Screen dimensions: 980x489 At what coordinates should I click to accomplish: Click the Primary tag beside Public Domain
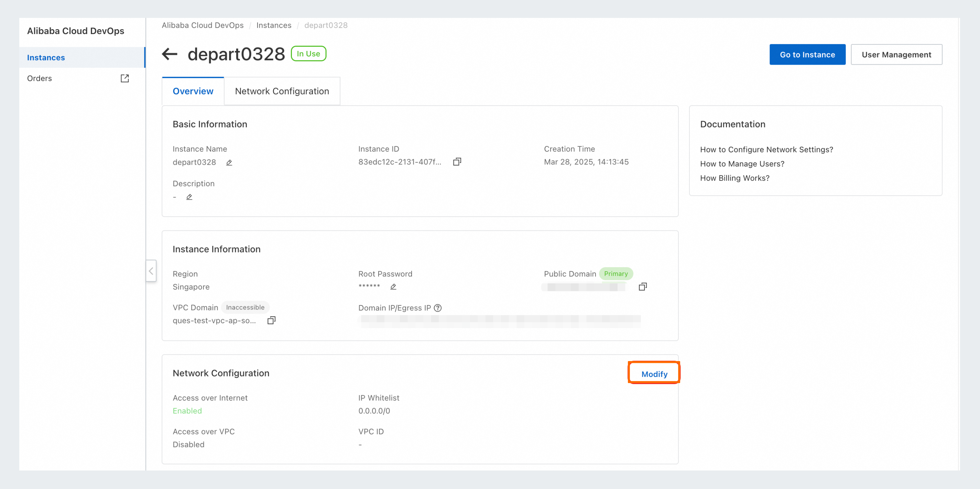point(616,274)
